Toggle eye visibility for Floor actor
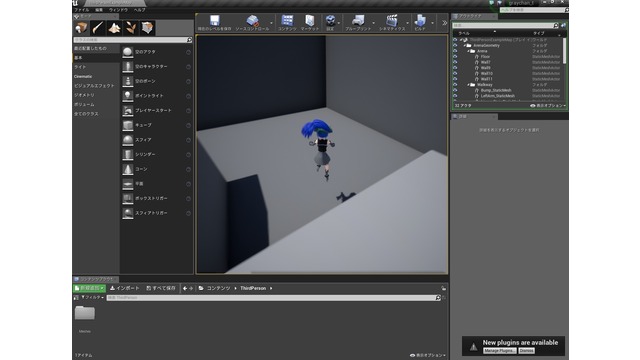 (455, 57)
